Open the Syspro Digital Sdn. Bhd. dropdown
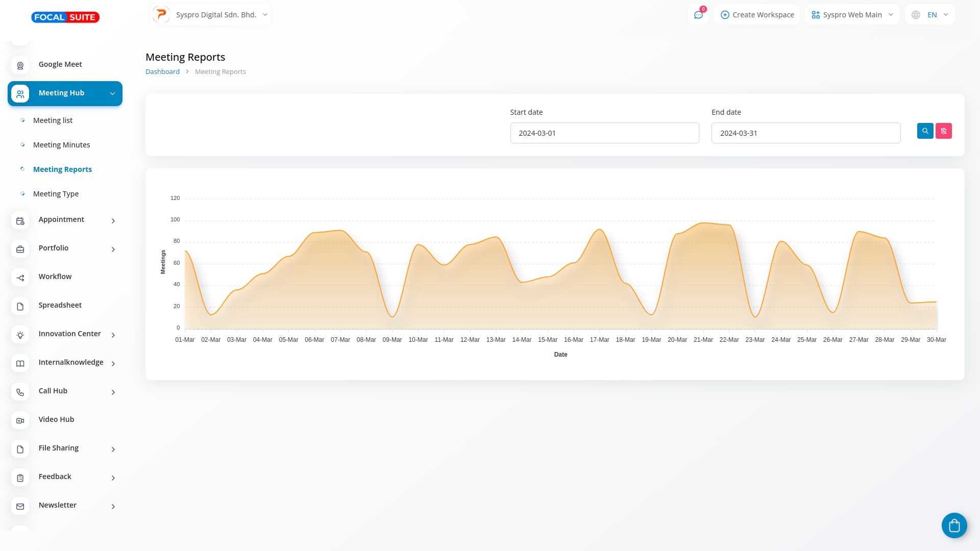The width and height of the screenshot is (980, 551). 211,15
